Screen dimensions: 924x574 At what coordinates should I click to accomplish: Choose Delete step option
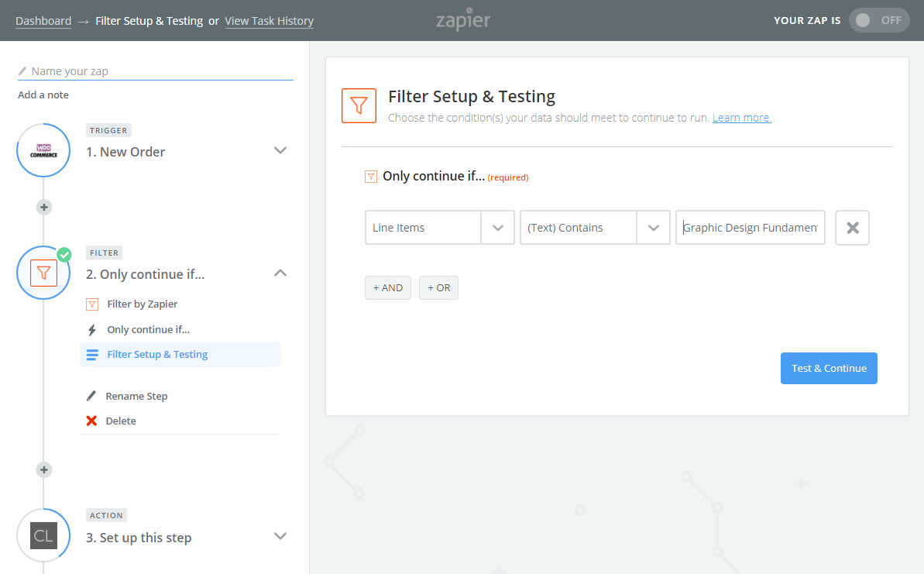click(121, 421)
